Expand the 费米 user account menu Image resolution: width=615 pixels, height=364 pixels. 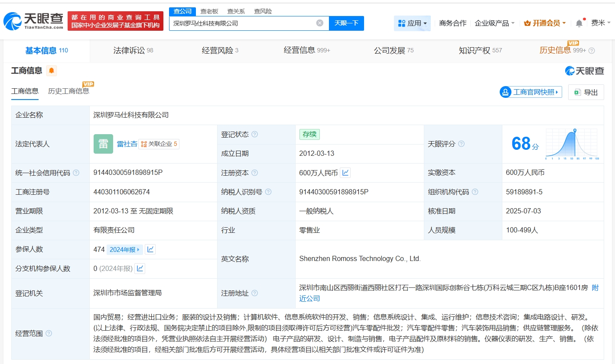[x=600, y=23]
